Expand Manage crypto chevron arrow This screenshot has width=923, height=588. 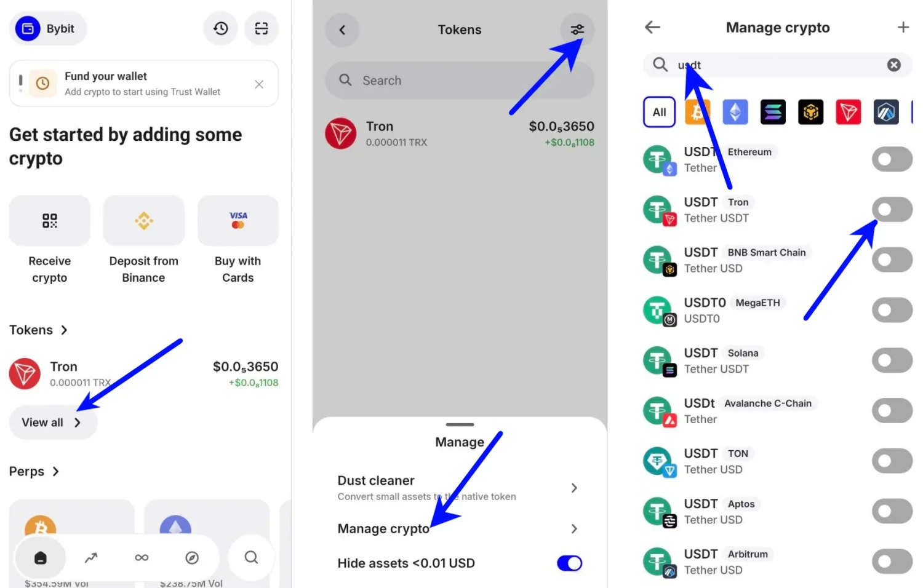pos(574,529)
